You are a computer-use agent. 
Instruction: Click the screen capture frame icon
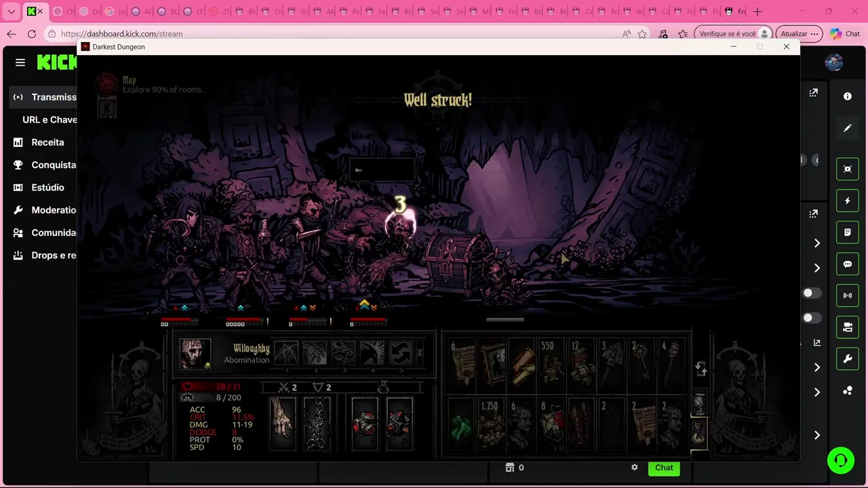pos(848,169)
